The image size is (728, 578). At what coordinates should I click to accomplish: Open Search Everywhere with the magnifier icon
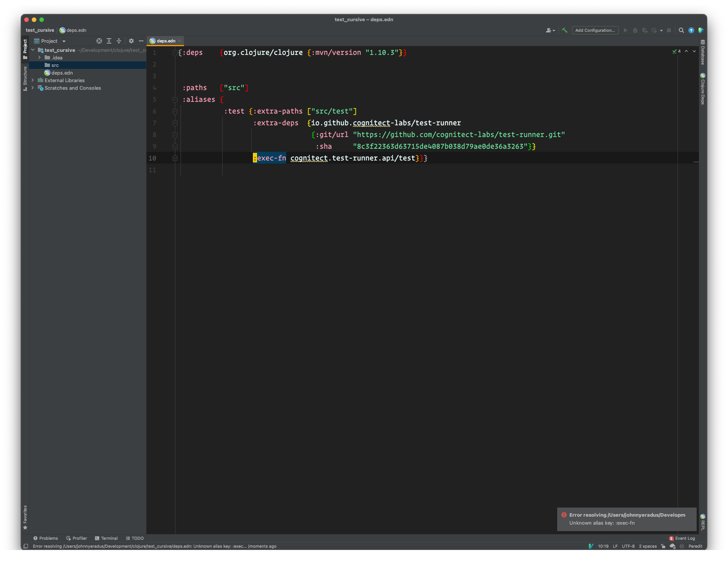tap(681, 30)
